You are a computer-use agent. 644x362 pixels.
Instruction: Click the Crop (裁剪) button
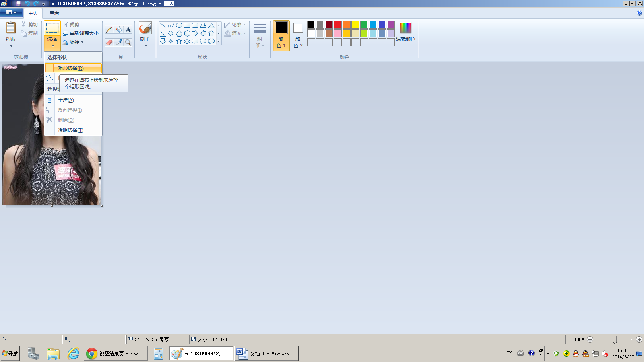pyautogui.click(x=71, y=25)
